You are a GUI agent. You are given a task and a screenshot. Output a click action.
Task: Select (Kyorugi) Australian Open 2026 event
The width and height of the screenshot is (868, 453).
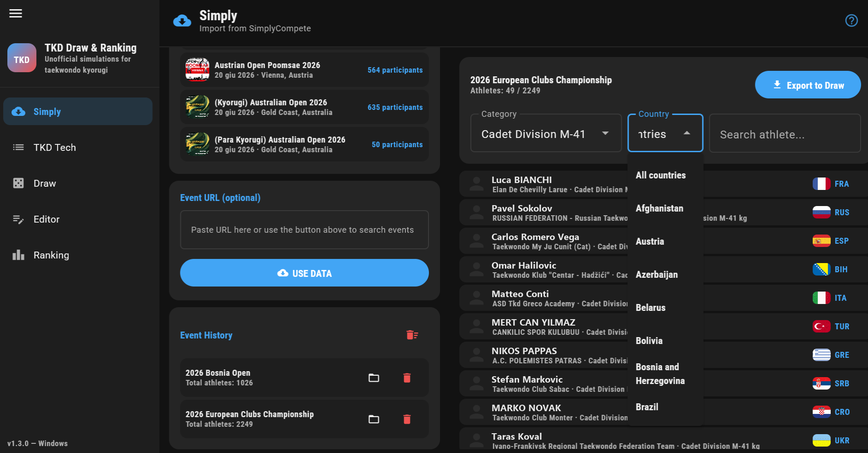304,107
